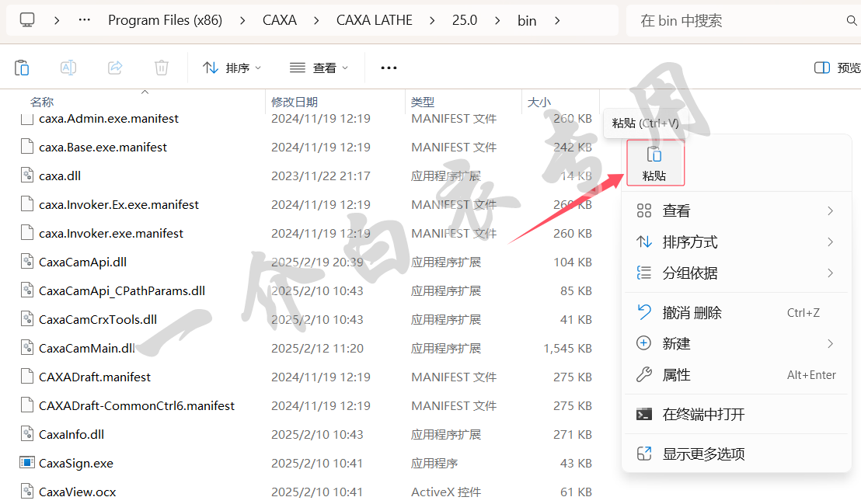Screen dimensions: 861x504
Task: Click the search magnifier icon
Action: [851, 20]
